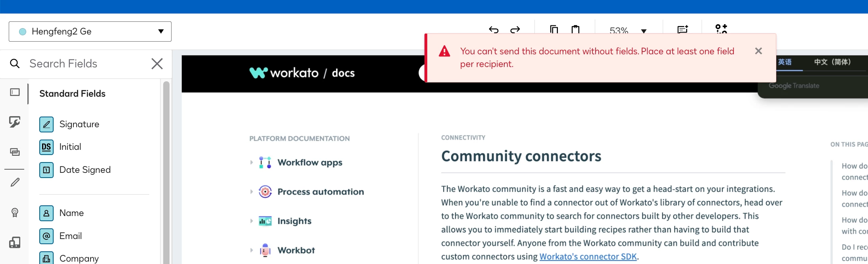Viewport: 868px width, 264px height.
Task: Click the Undo arrow icon
Action: tap(494, 30)
